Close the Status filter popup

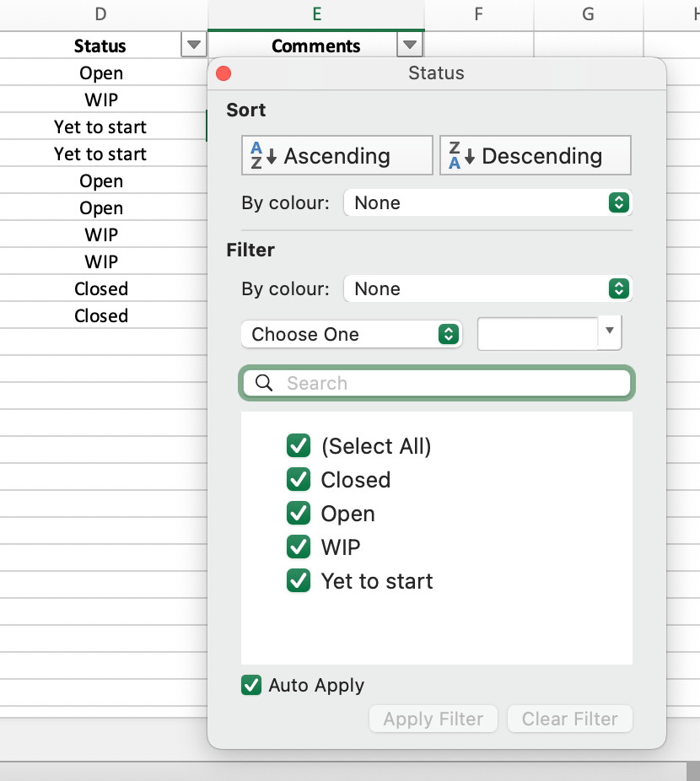click(223, 73)
